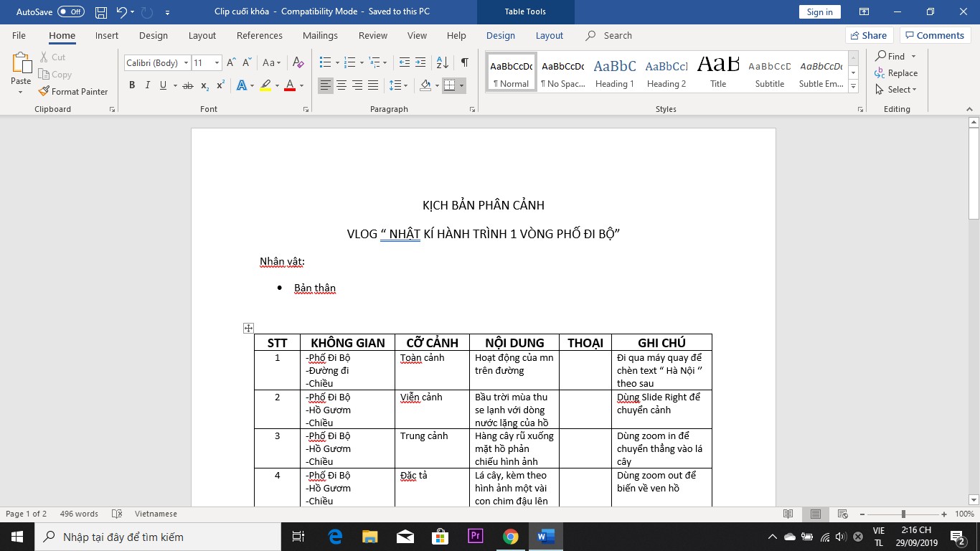Open the Change Case dropdown

(272, 63)
